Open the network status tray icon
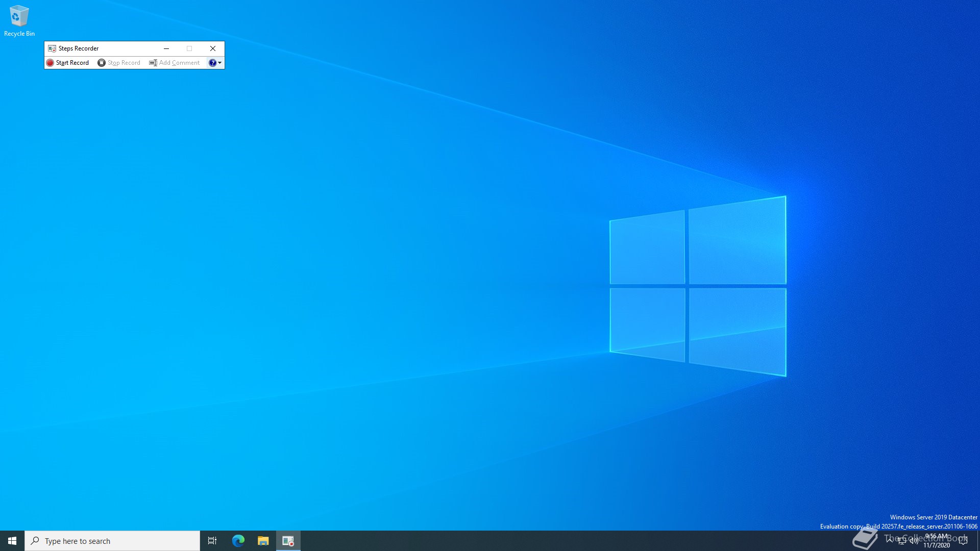This screenshot has width=980, height=551. tap(902, 541)
